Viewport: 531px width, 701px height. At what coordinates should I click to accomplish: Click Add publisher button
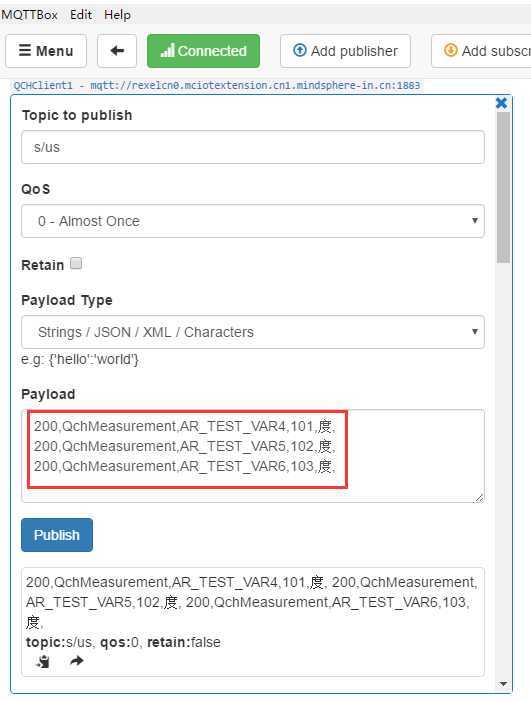pos(345,51)
